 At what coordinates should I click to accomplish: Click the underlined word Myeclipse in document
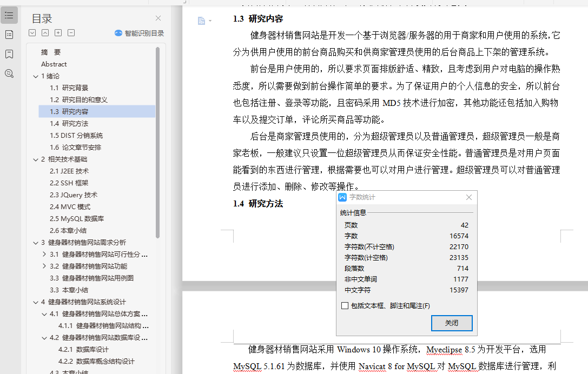point(444,350)
